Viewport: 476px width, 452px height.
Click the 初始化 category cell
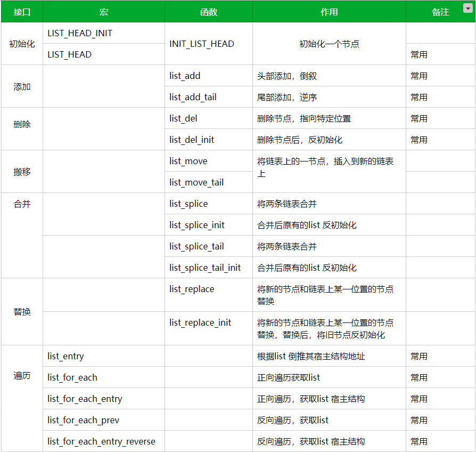(x=22, y=44)
